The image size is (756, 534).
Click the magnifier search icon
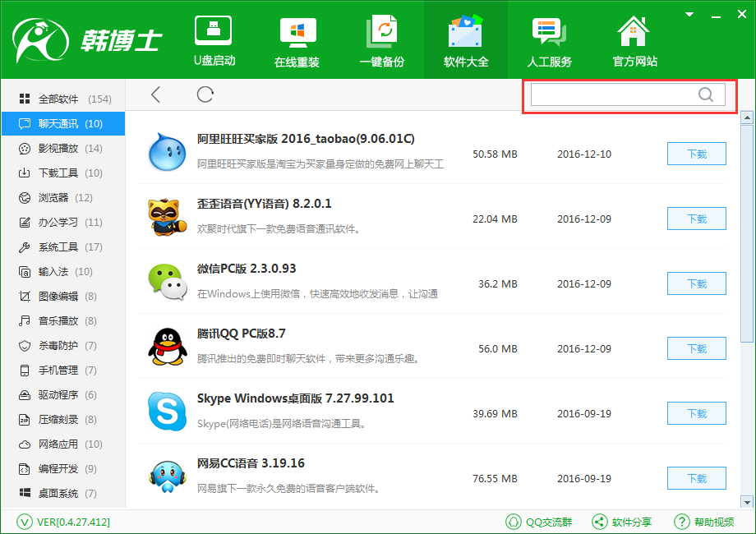coord(705,94)
